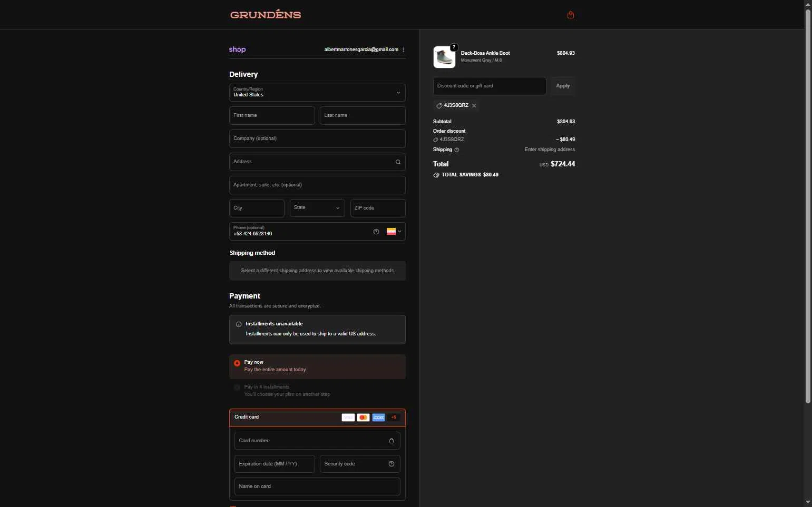Click the Apply discount button

[563, 86]
